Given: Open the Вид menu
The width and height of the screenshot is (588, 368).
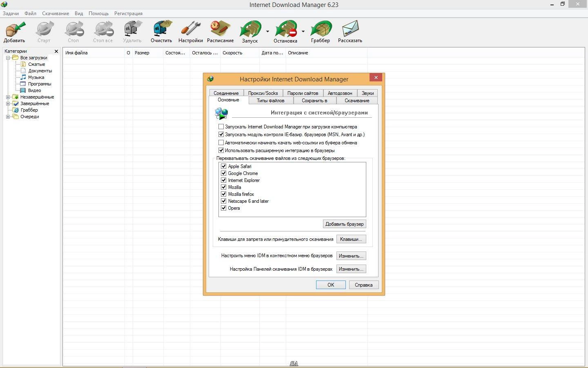Looking at the screenshot, I should click(79, 13).
